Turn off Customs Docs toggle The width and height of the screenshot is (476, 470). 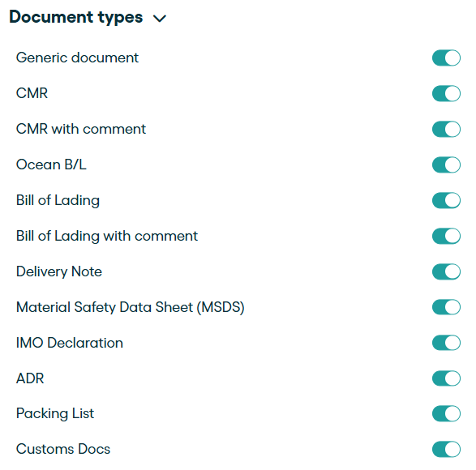coord(446,449)
